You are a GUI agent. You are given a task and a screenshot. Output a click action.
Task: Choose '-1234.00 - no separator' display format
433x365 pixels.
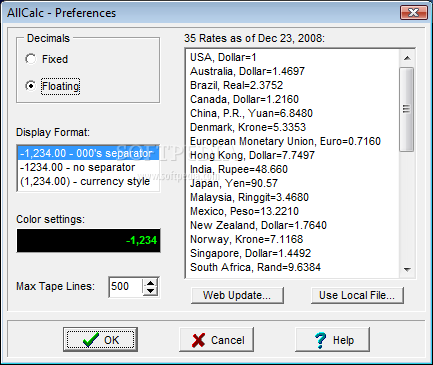point(88,167)
